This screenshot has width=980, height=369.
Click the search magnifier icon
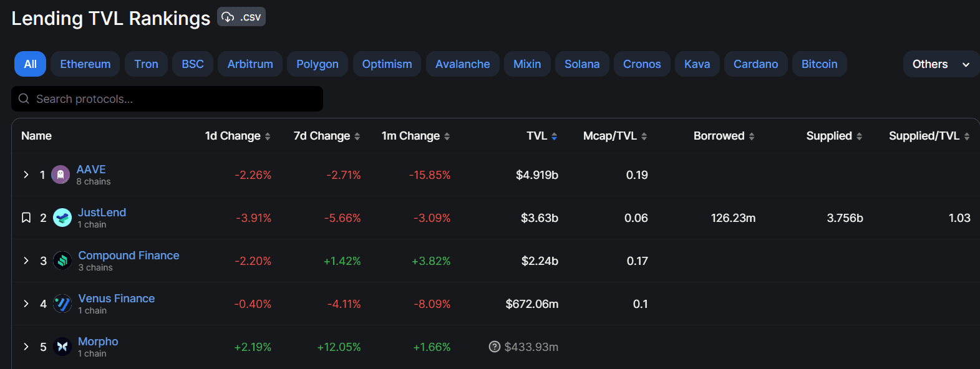click(24, 98)
